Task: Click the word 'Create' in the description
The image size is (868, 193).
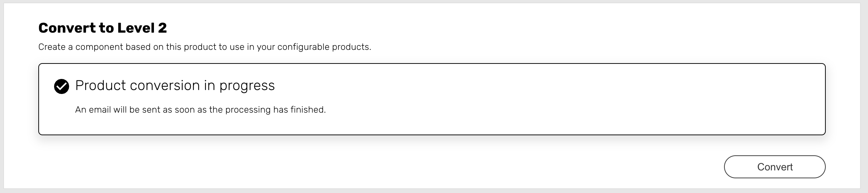Action: (x=51, y=47)
